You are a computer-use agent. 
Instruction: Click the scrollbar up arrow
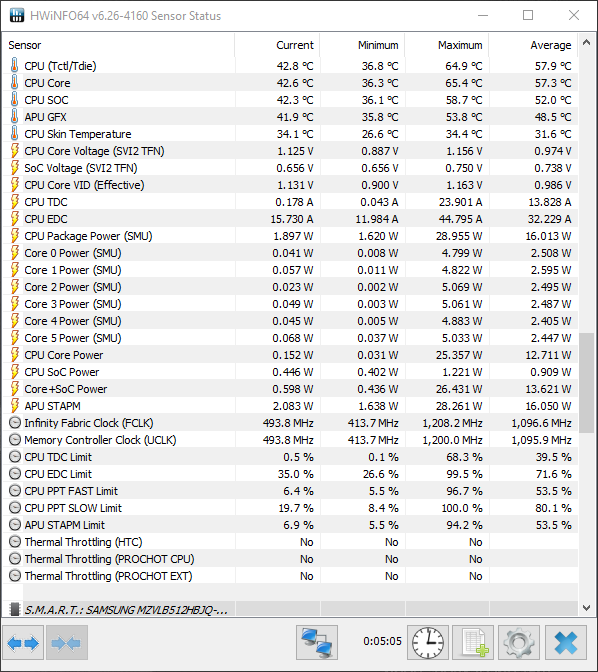586,42
